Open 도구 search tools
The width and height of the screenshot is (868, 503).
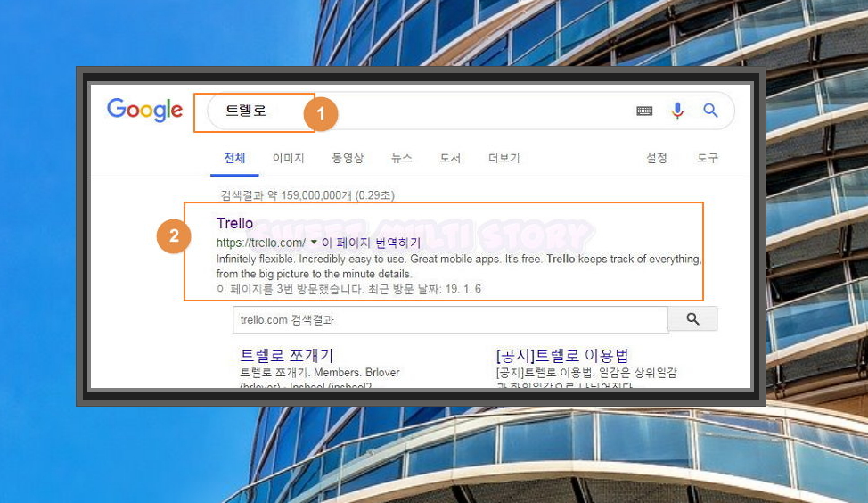[708, 159]
